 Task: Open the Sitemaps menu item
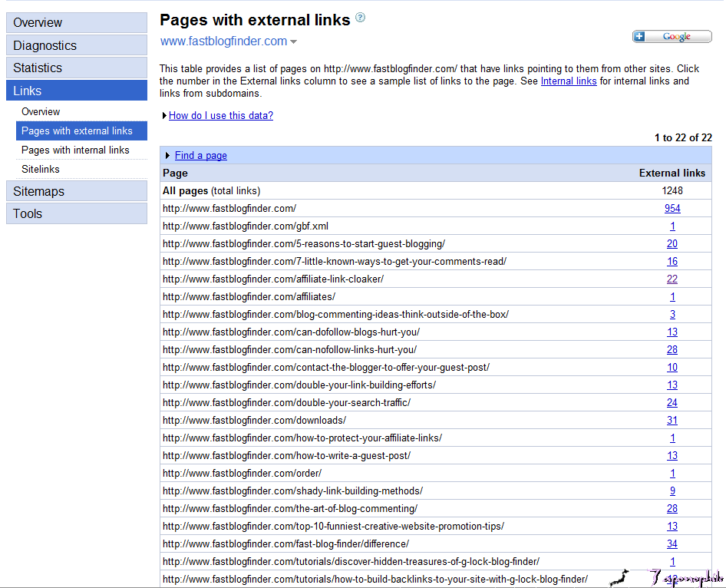point(77,190)
